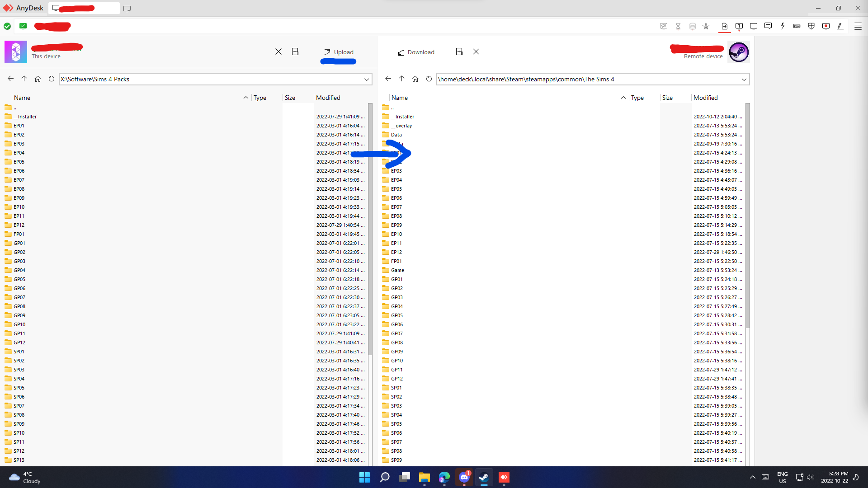Click the favorites star icon
868x488 pixels.
[706, 26]
